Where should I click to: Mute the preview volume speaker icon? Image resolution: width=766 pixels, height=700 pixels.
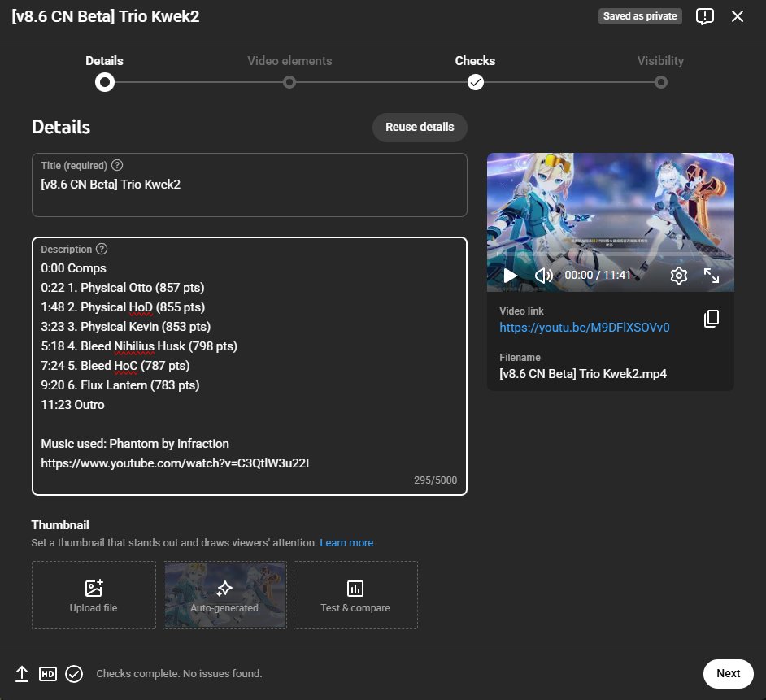tap(543, 276)
